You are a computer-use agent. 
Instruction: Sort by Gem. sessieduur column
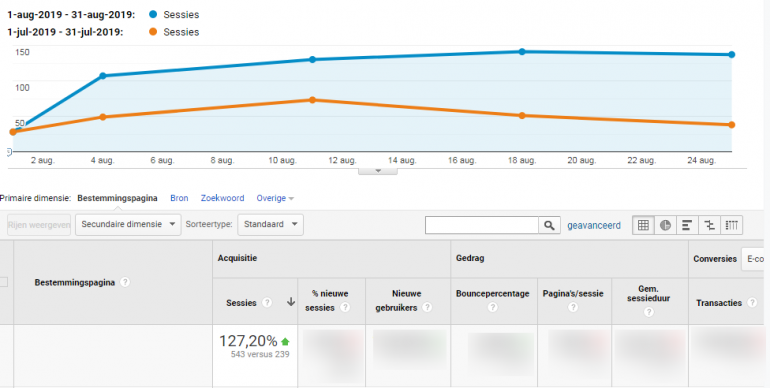pos(649,293)
